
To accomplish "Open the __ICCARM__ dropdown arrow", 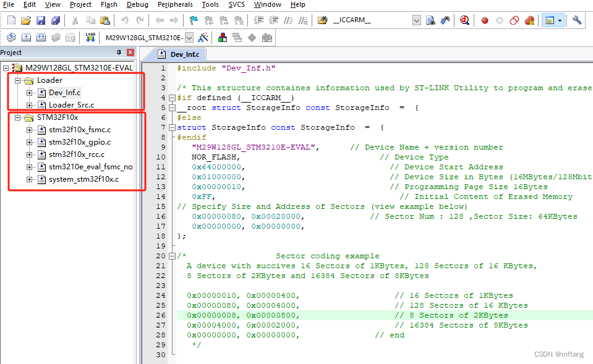I will click(416, 19).
